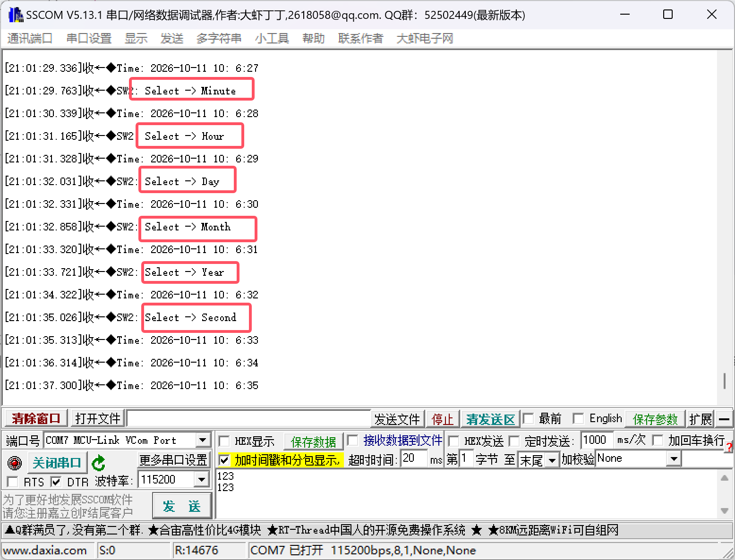Screen dimensions: 735x560
Task: Click the 发送 send button
Action: (x=182, y=506)
